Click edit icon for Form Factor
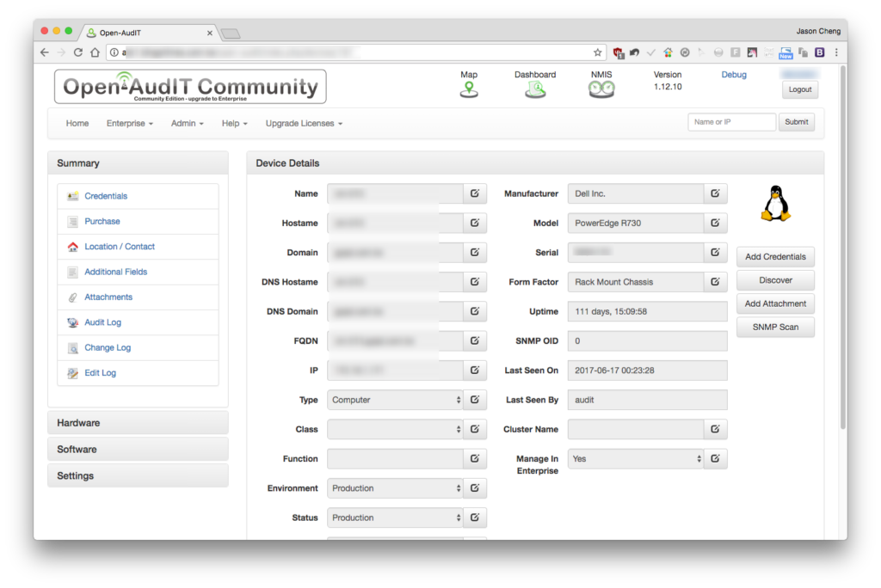This screenshot has width=881, height=588. pyautogui.click(x=715, y=282)
